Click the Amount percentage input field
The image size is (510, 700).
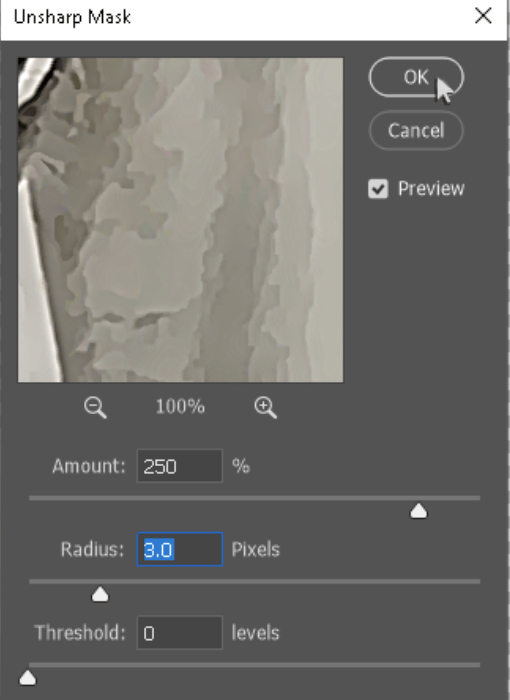(180, 466)
